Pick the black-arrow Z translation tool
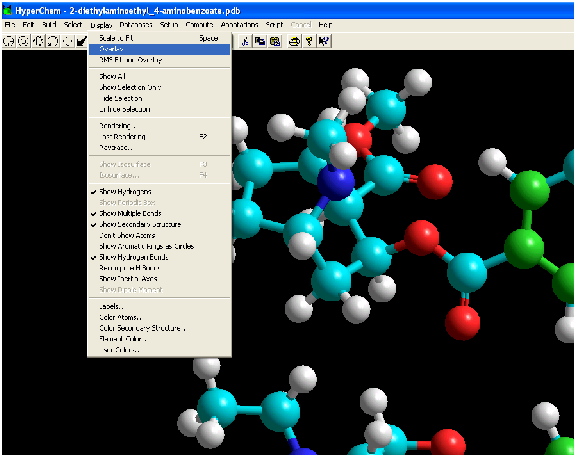The width and height of the screenshot is (574, 455). [81, 41]
